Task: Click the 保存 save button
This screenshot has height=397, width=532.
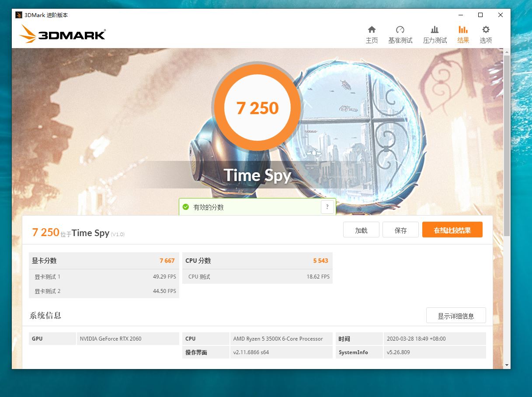Action: [400, 230]
